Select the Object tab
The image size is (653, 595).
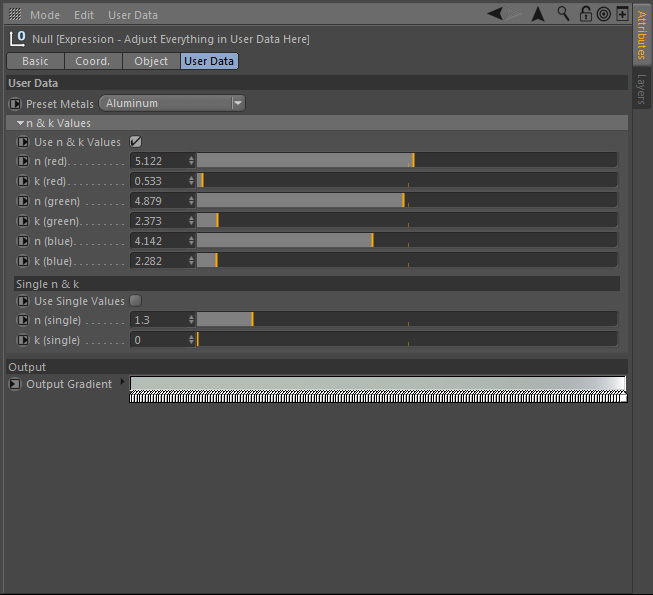(x=151, y=61)
